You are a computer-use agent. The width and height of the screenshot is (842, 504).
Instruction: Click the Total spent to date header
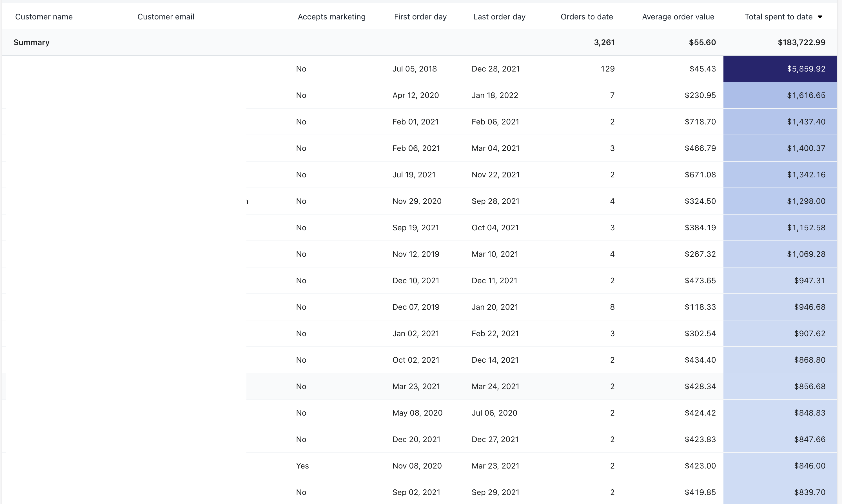(778, 17)
